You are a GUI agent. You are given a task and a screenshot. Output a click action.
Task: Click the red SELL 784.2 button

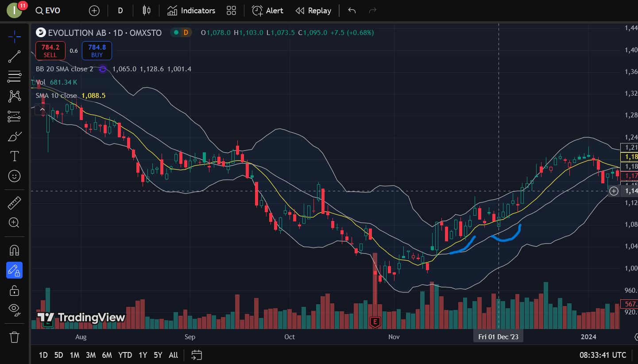[50, 50]
